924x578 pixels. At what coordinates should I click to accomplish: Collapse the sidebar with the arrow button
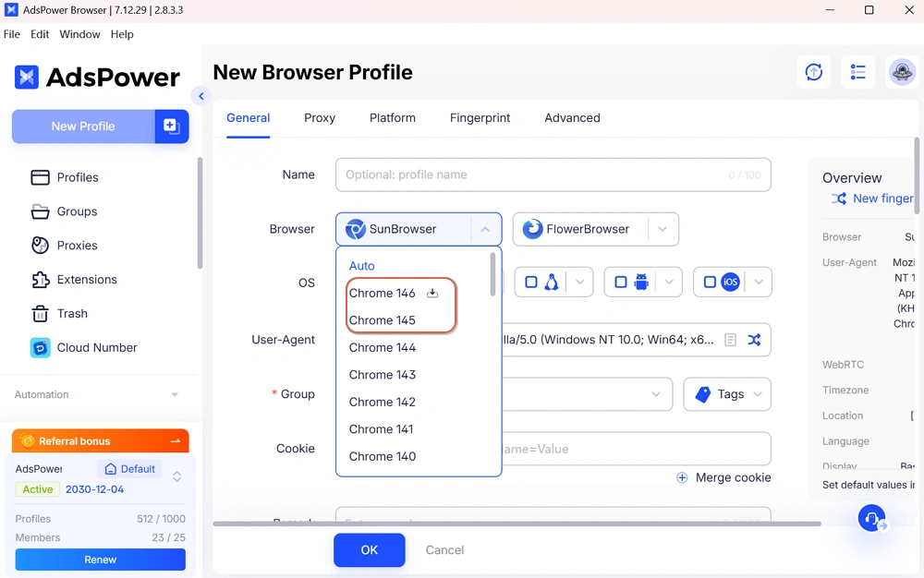201,96
